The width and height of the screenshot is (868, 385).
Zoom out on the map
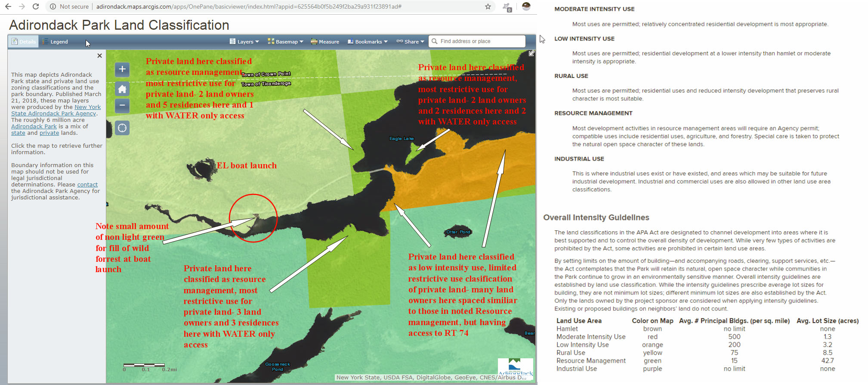point(122,106)
